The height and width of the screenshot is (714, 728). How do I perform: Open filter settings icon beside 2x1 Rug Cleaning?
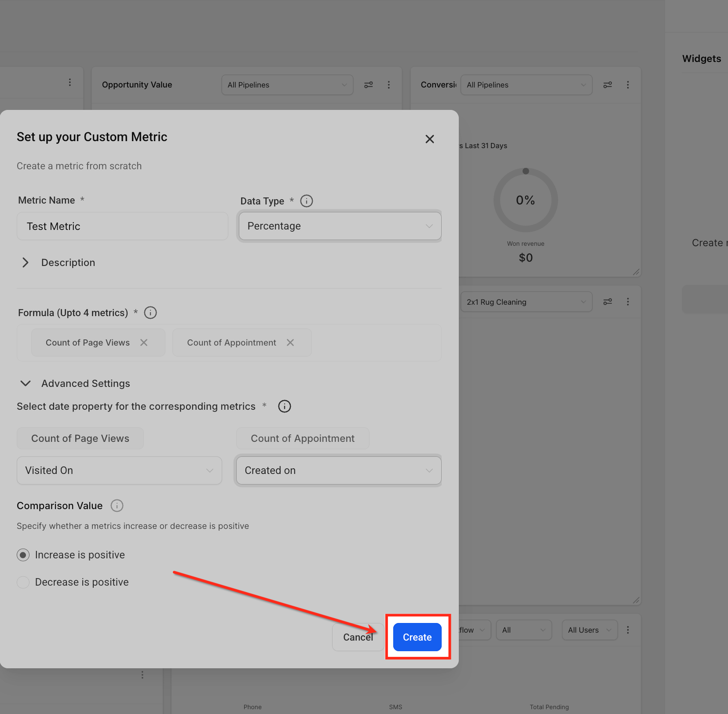click(607, 302)
